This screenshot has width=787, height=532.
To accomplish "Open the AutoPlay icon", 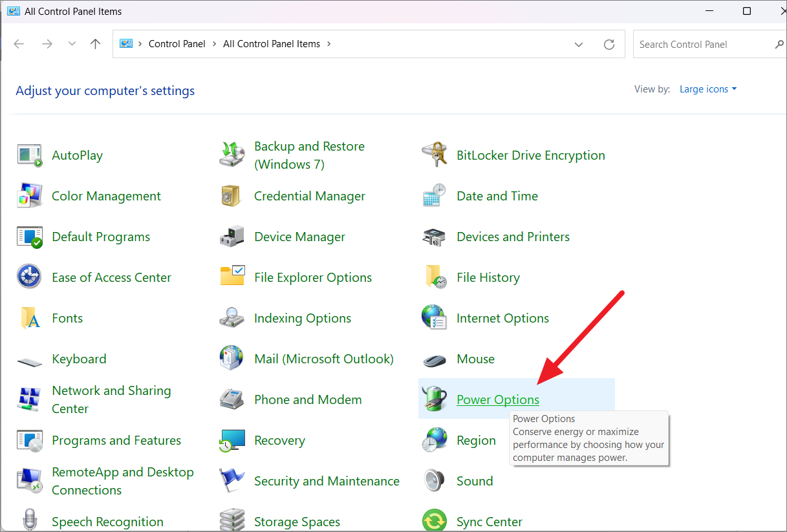I will [x=29, y=155].
